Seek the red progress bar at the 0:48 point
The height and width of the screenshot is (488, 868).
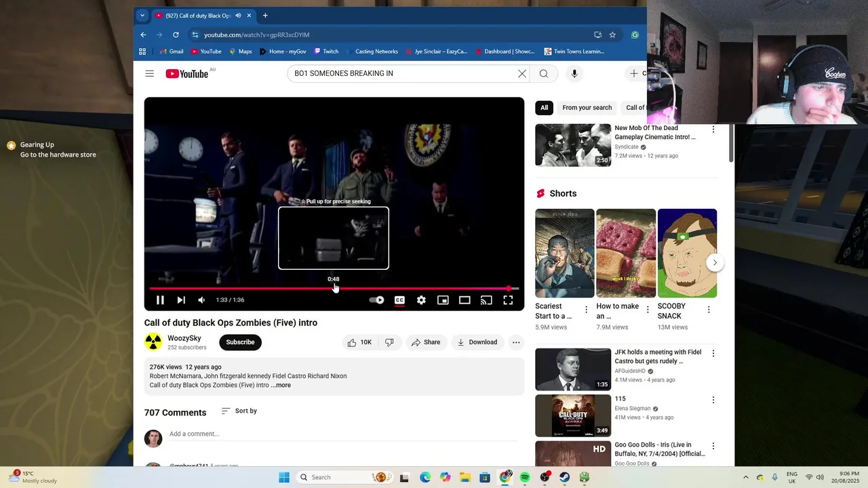coord(334,289)
